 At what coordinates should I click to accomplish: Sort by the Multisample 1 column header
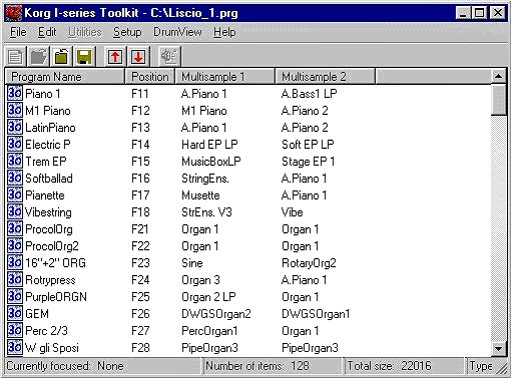pyautogui.click(x=225, y=77)
